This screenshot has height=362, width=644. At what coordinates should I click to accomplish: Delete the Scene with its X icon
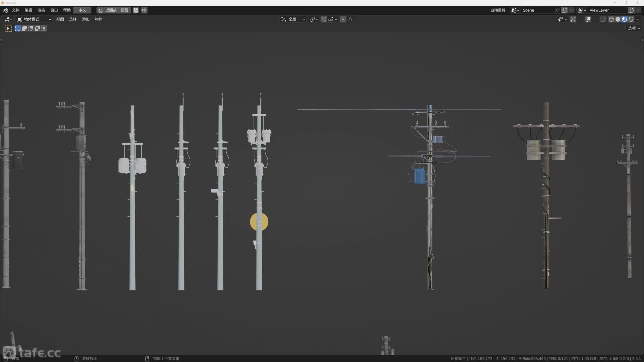coord(571,10)
